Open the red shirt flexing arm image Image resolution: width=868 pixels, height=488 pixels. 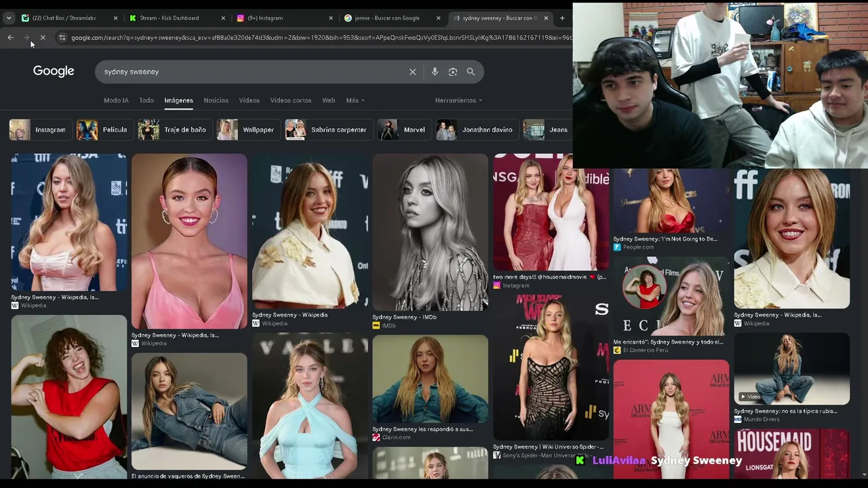pyautogui.click(x=68, y=396)
